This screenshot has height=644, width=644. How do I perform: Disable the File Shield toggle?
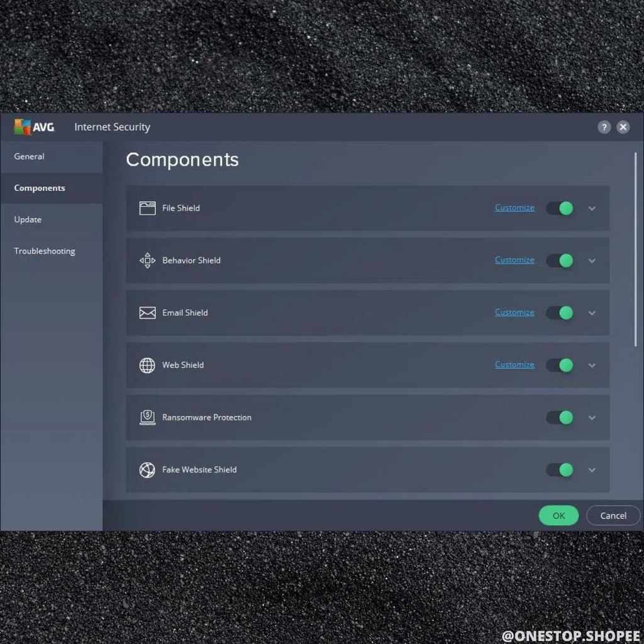560,208
